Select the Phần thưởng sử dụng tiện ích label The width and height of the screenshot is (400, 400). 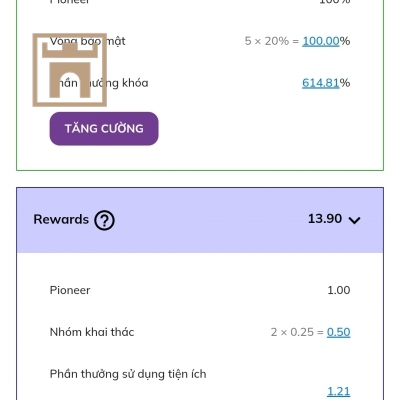point(128,374)
